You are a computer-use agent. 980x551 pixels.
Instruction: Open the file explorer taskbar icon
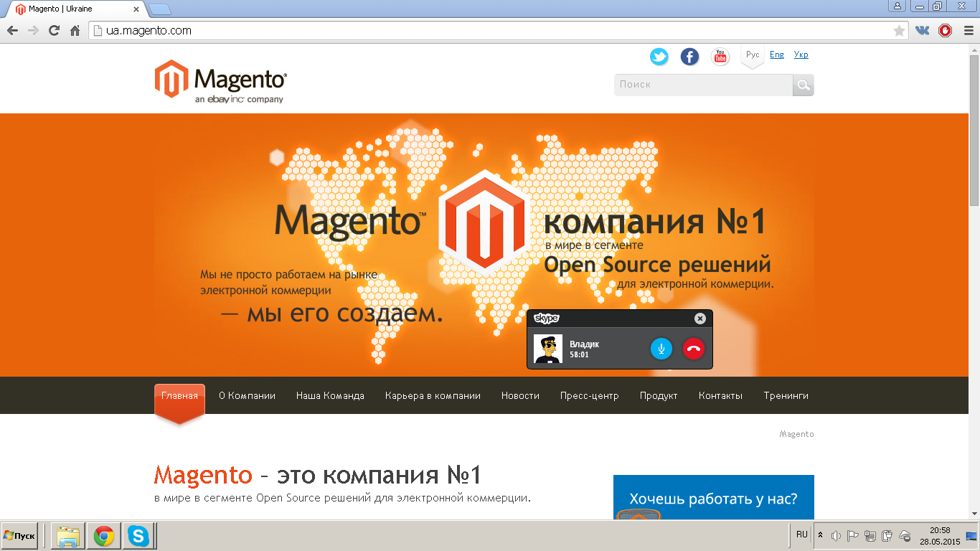68,536
